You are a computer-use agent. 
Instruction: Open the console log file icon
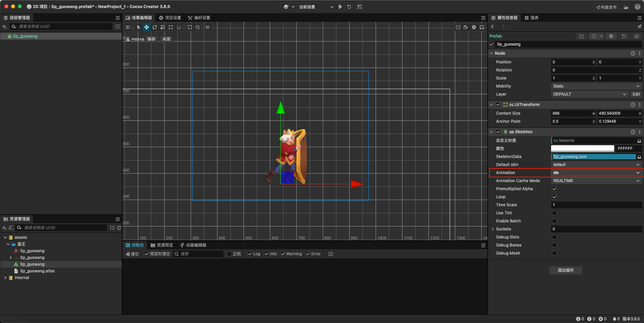pos(331,254)
